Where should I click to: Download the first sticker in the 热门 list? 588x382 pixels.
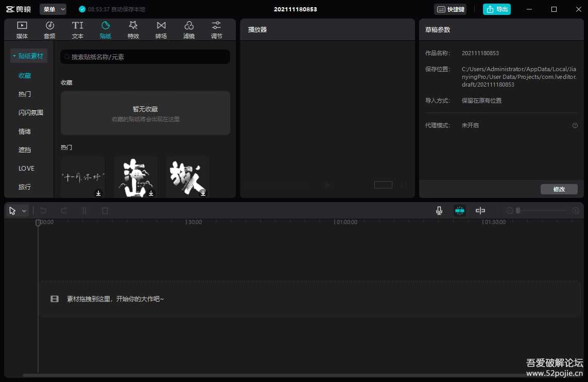click(x=98, y=193)
